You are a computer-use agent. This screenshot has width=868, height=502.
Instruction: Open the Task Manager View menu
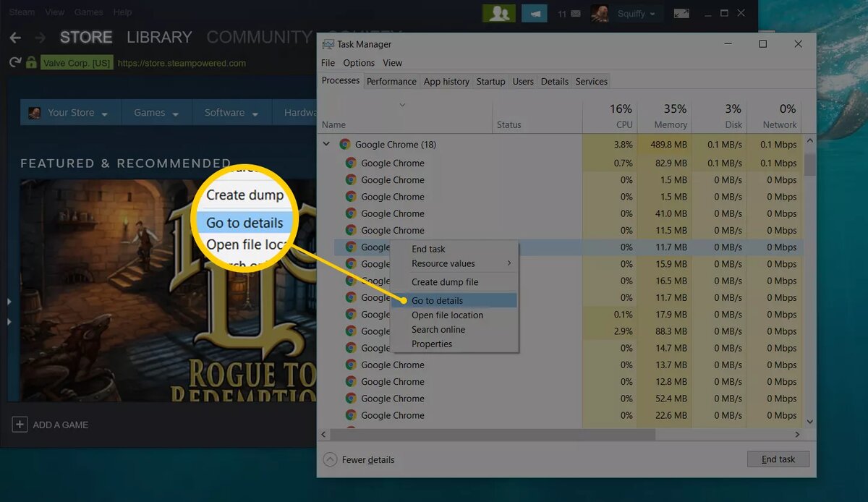point(393,63)
